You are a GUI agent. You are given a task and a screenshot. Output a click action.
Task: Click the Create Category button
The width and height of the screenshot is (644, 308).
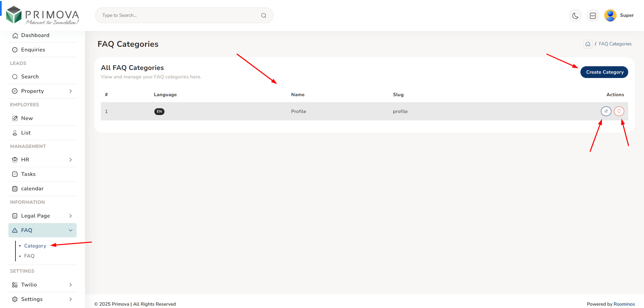click(x=604, y=72)
